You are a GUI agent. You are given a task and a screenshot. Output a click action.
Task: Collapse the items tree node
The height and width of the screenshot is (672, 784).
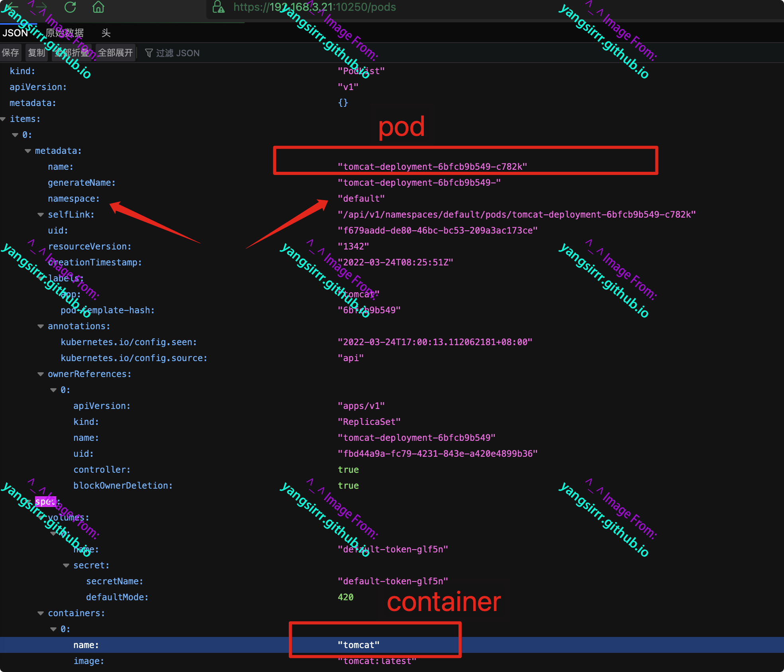coord(4,119)
